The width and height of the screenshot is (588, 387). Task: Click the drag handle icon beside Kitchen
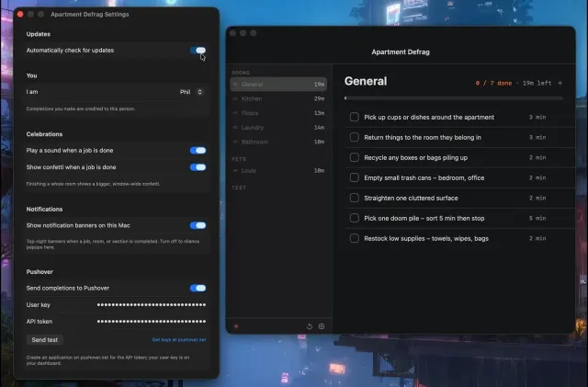pos(235,98)
